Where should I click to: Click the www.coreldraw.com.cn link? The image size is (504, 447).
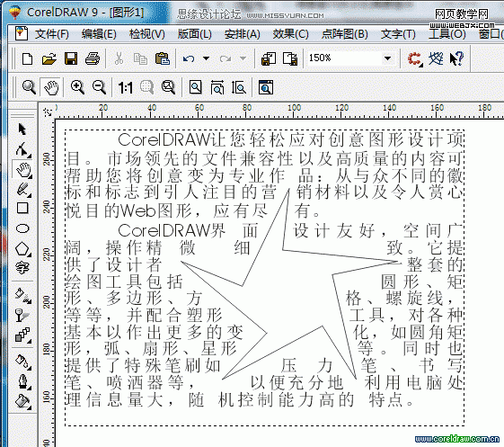(457, 439)
